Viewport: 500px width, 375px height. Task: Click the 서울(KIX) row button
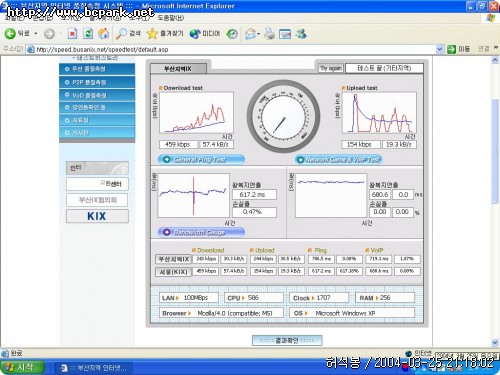[173, 272]
